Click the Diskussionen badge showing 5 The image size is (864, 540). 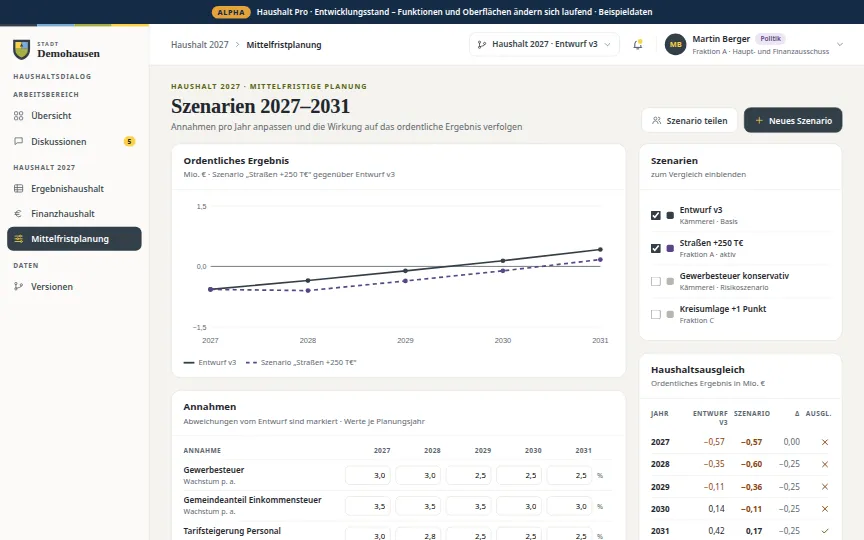129,142
